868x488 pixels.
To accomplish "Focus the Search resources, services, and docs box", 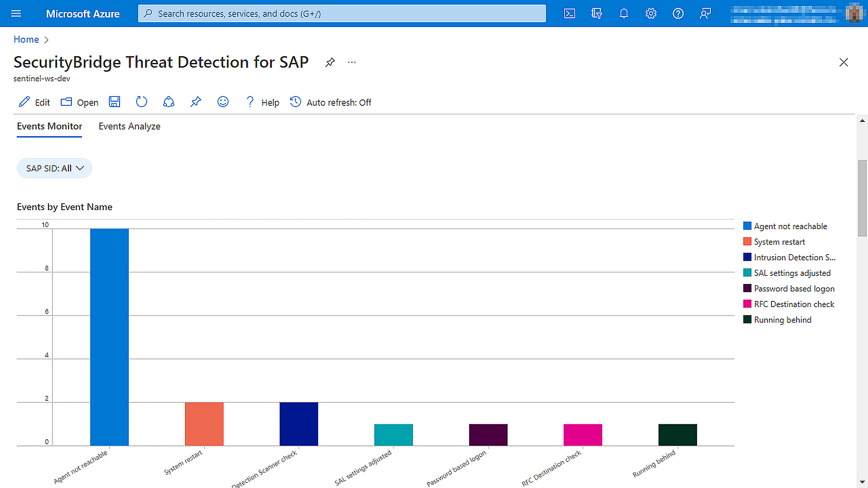I will pyautogui.click(x=342, y=14).
